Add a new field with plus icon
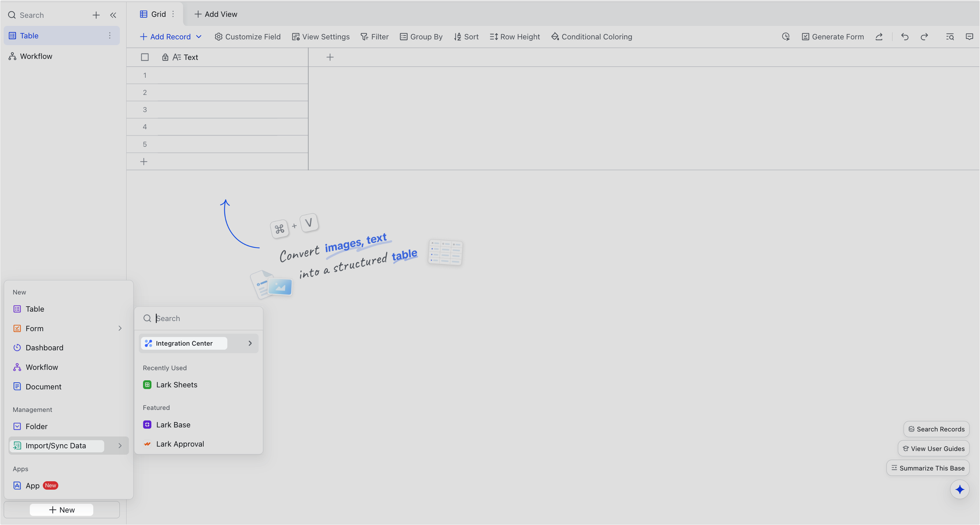 click(x=330, y=57)
